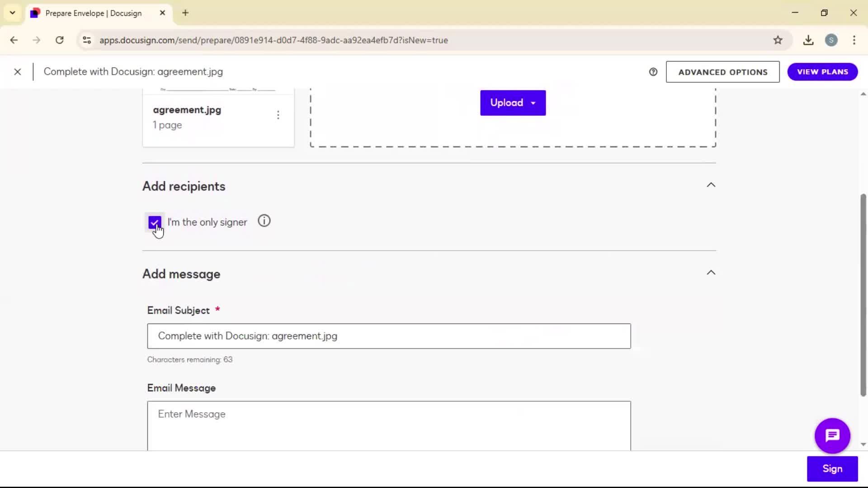Click the 'Email Message' label
The height and width of the screenshot is (488, 868).
(181, 388)
